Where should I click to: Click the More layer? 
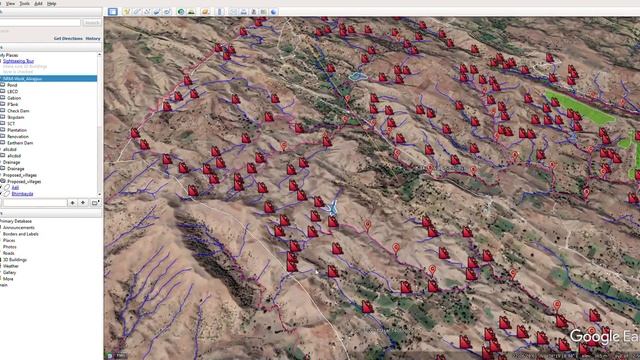[x=8, y=279]
